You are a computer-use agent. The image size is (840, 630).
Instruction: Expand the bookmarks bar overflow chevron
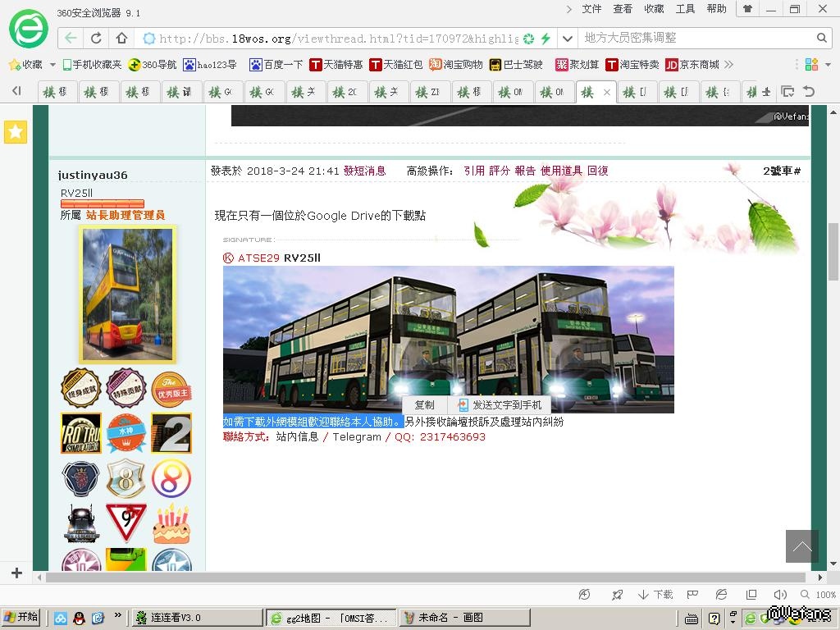(x=728, y=64)
